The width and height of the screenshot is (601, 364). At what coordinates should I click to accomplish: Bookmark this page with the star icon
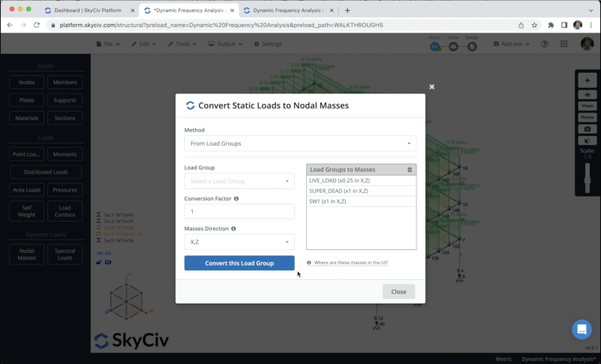pyautogui.click(x=534, y=25)
